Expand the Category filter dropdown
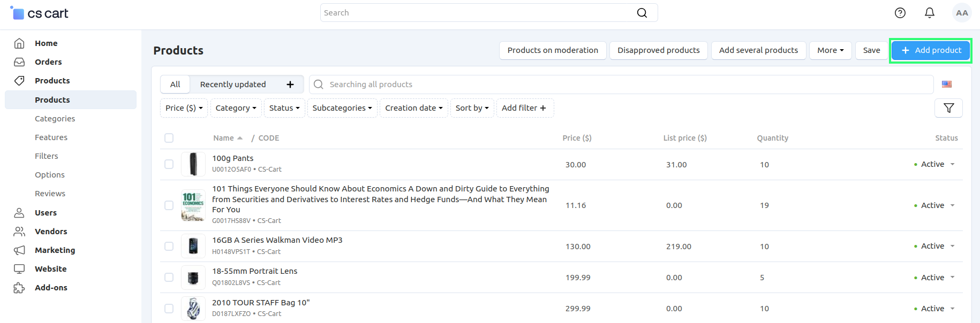This screenshot has height=323, width=980. coord(236,108)
